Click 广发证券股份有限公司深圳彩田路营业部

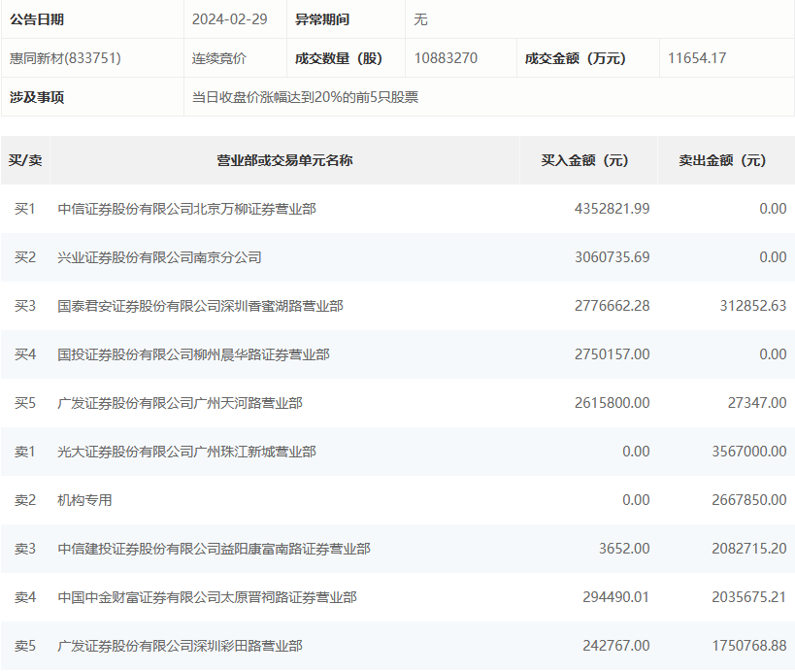180,646
